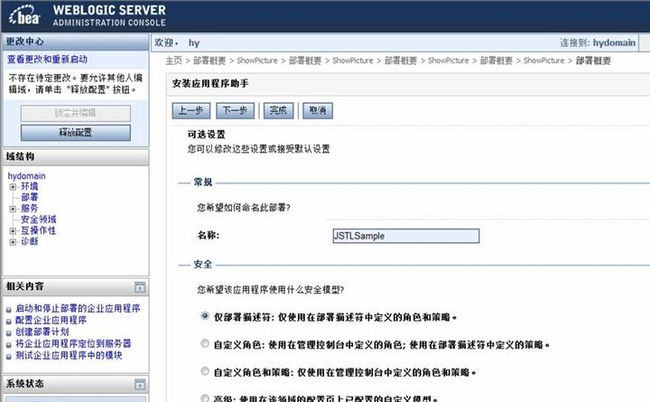Screen dimensions: 650x402
Task: Open 将企业应用程序定位到服务器 link
Action: [73, 344]
